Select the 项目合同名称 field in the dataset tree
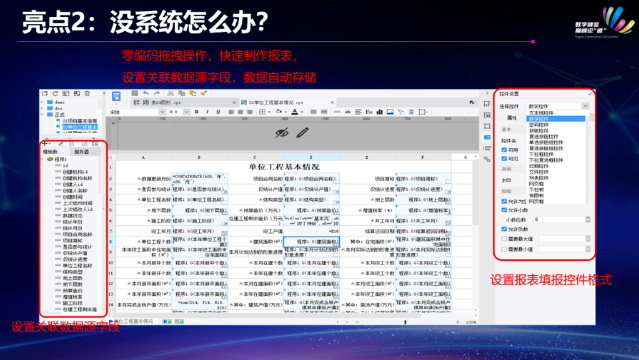This screenshot has width=639, height=360. pyautogui.click(x=77, y=234)
